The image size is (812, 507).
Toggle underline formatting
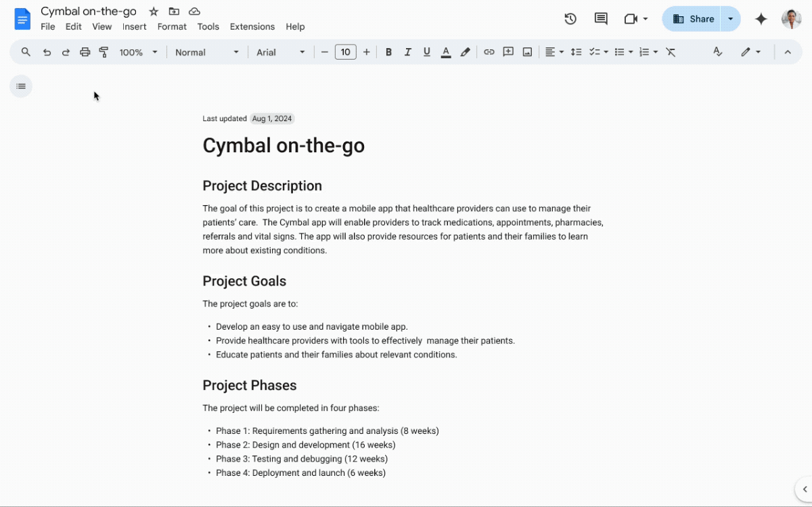[426, 52]
